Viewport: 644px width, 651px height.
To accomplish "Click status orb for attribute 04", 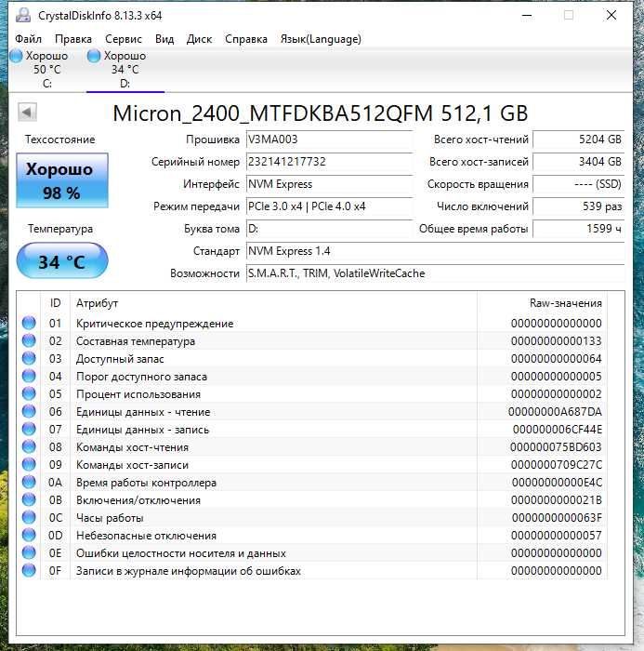I will pos(29,376).
